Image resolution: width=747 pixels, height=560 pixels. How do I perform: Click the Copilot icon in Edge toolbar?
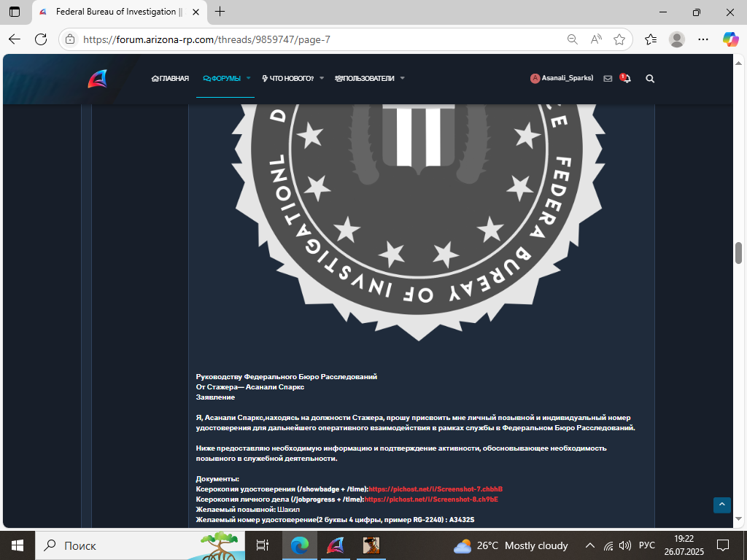point(730,39)
